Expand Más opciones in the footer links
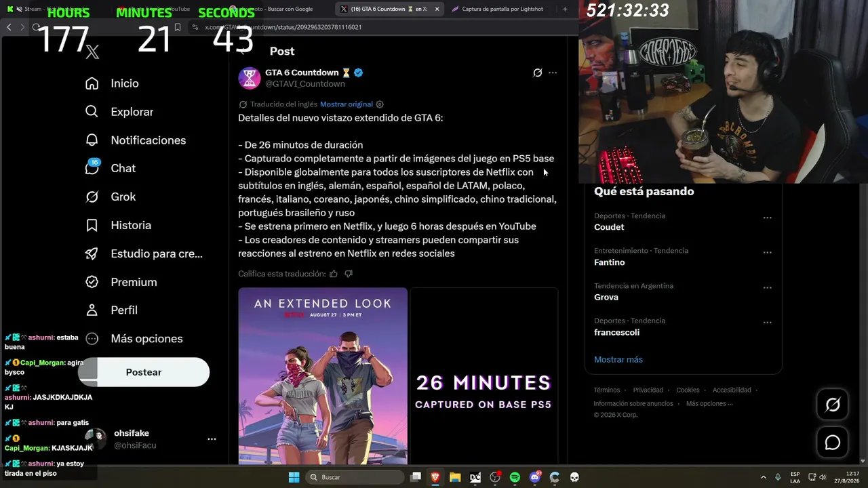 709,403
